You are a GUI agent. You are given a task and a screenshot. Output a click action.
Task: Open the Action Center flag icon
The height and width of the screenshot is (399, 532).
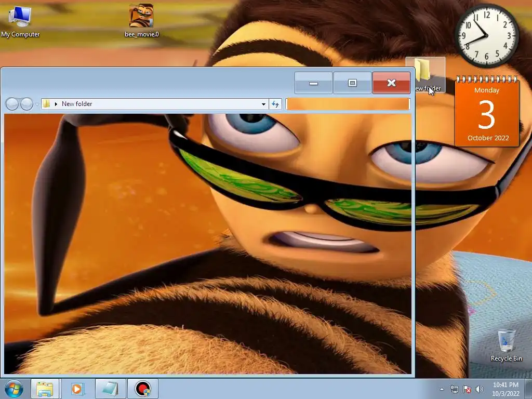tap(467, 390)
